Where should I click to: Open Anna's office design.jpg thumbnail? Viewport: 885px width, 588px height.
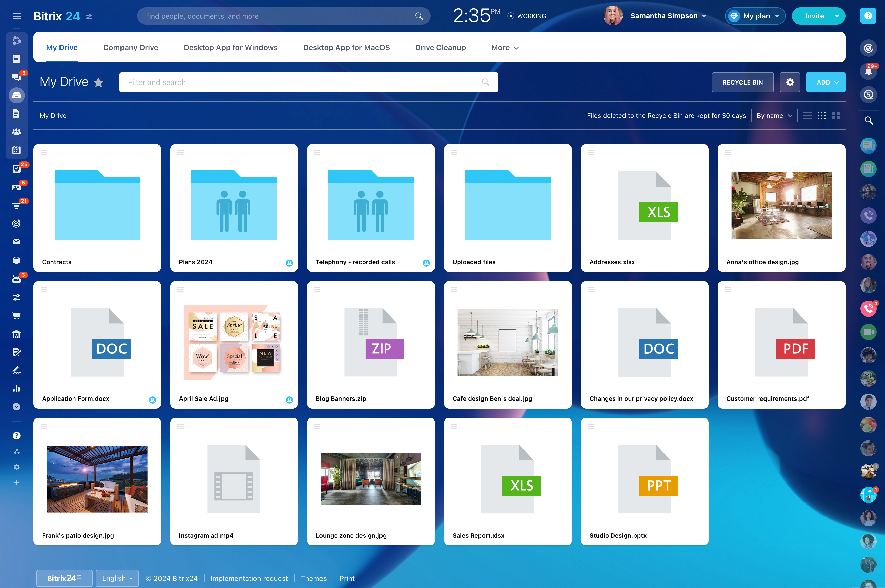point(781,205)
